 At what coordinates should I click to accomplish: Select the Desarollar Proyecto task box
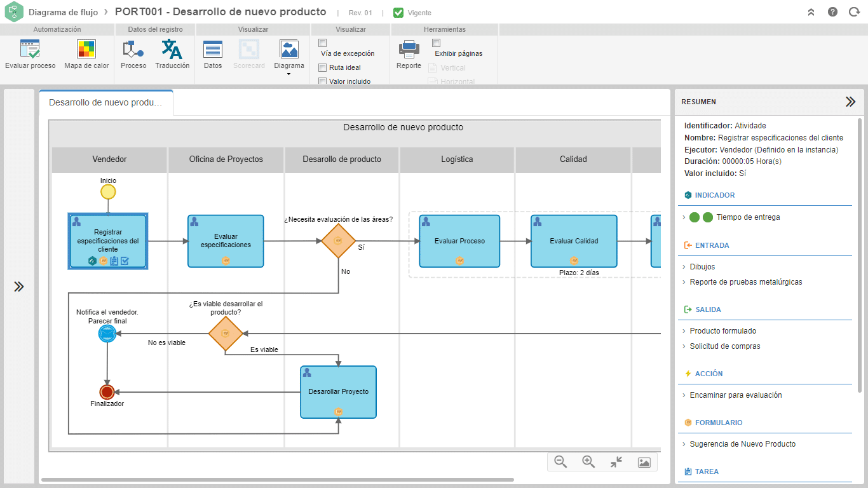point(339,392)
